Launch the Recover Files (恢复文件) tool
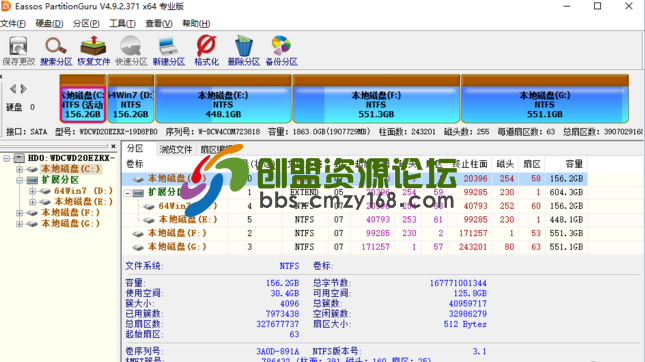Screen dimensions: 645x362 (x=93, y=51)
